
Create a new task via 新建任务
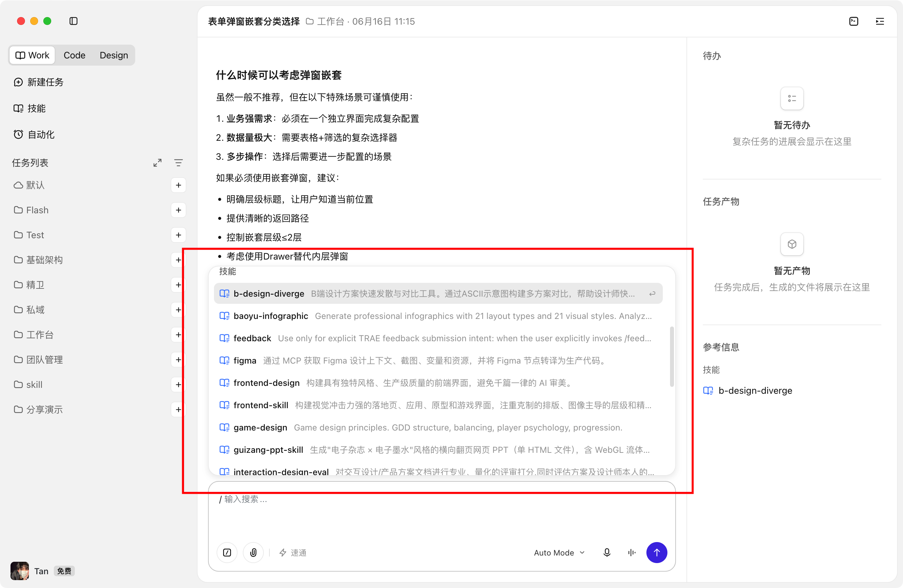39,82
